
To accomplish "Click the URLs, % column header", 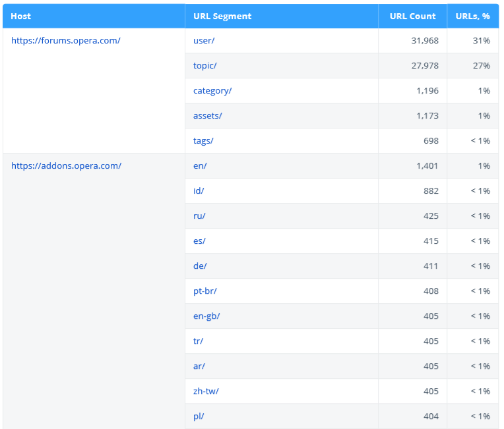I will 472,16.
